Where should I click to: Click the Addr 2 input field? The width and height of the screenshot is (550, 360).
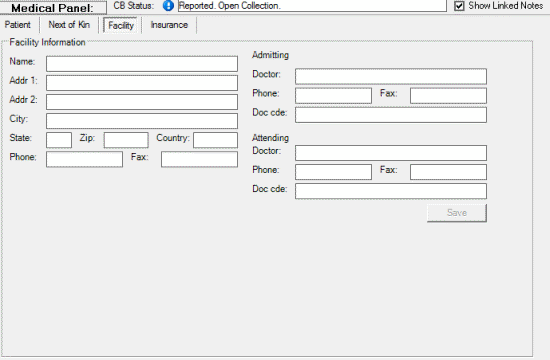click(x=142, y=102)
